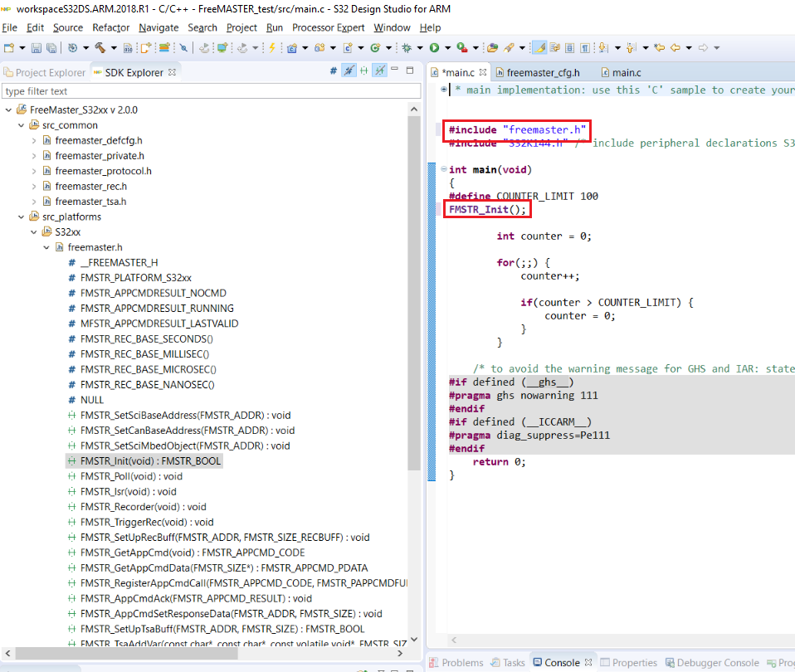Click the Next Annotation icon

[x=602, y=47]
